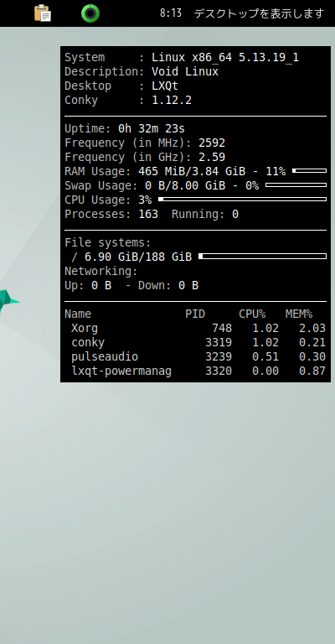335x644 pixels.
Task: Click the "conky" process name
Action: (88, 342)
